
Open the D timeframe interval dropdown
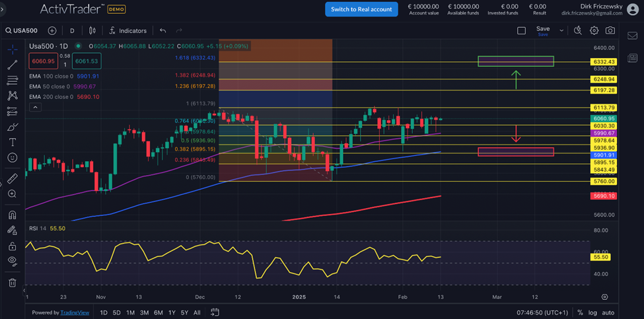pos(72,30)
